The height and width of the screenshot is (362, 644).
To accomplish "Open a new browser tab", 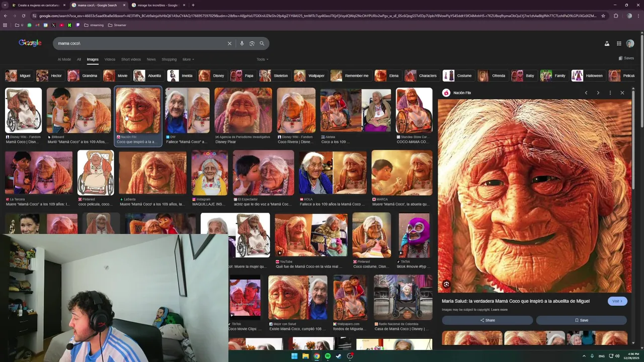I will tap(193, 5).
